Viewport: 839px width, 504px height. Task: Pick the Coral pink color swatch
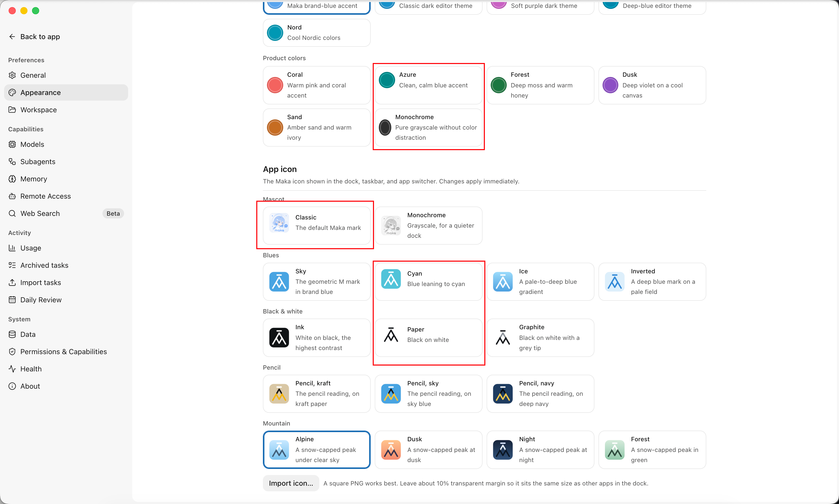coord(275,85)
